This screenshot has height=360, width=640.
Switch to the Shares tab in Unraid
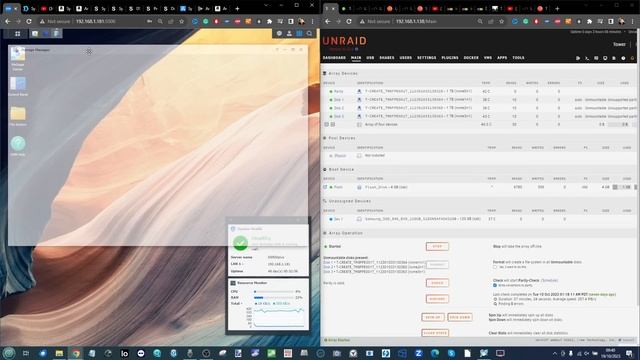[387, 58]
